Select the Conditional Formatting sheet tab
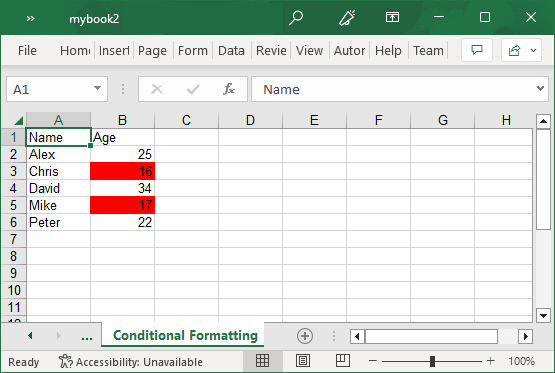This screenshot has height=373, width=555. pyautogui.click(x=185, y=335)
